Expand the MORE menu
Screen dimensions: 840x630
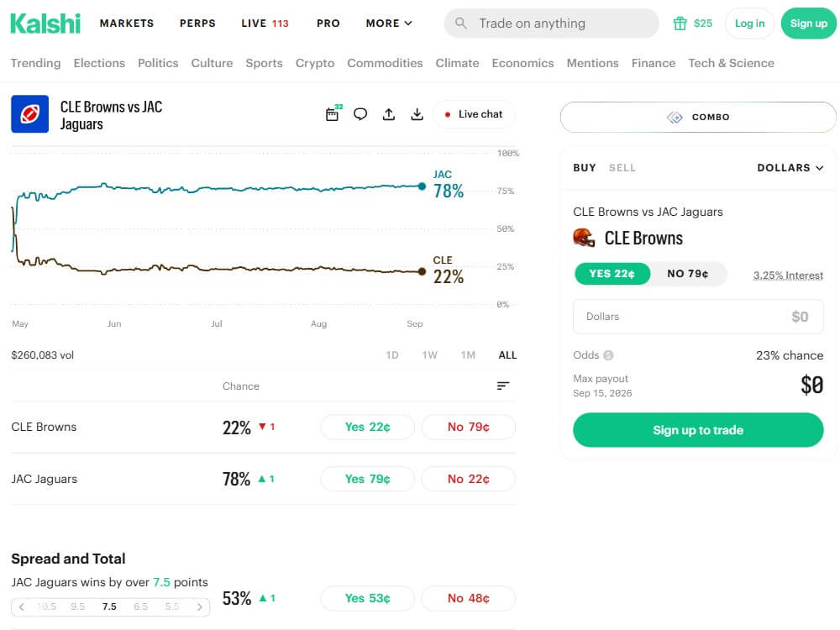coord(389,23)
